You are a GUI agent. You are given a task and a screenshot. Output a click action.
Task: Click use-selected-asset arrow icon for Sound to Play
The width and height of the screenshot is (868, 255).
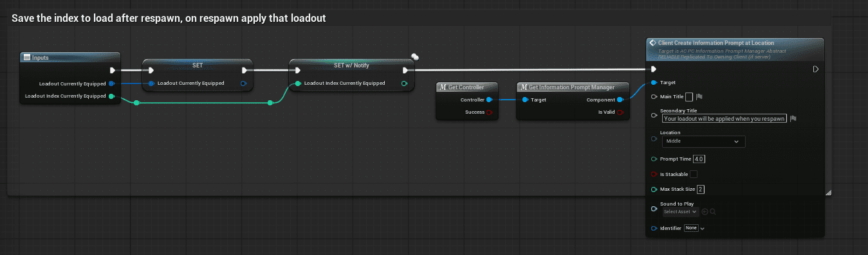pos(705,211)
